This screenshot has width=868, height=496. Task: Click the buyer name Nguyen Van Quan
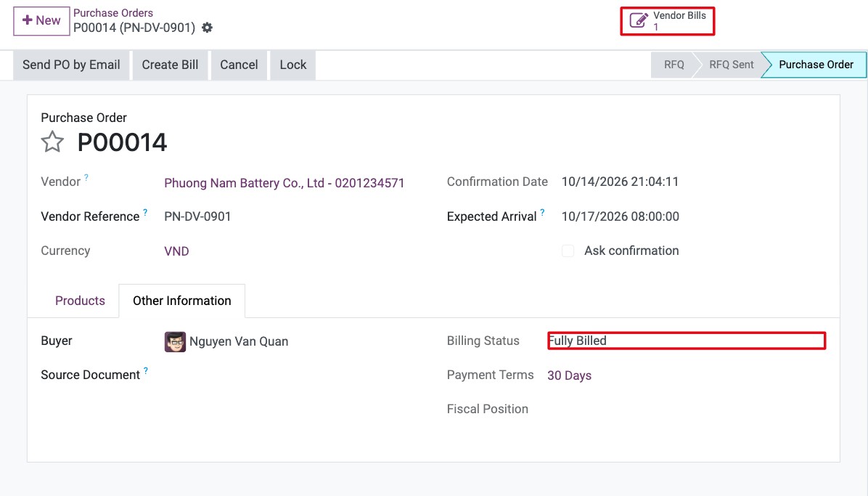pos(239,341)
